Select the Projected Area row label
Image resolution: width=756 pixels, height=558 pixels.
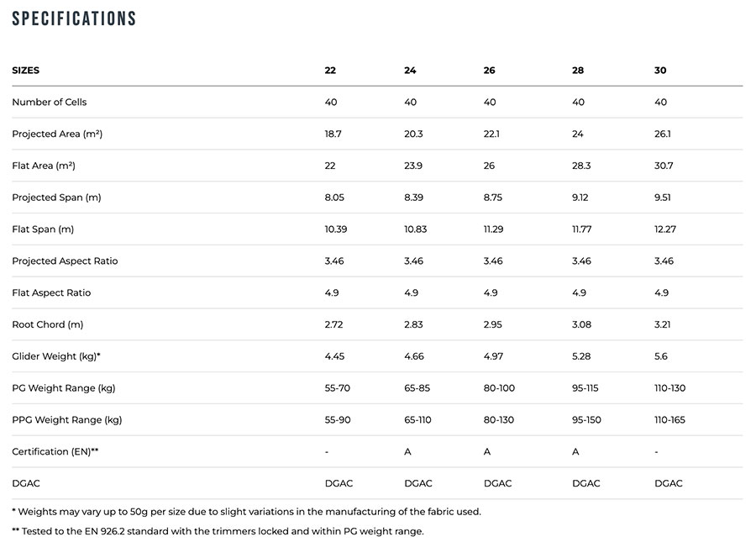pos(57,134)
